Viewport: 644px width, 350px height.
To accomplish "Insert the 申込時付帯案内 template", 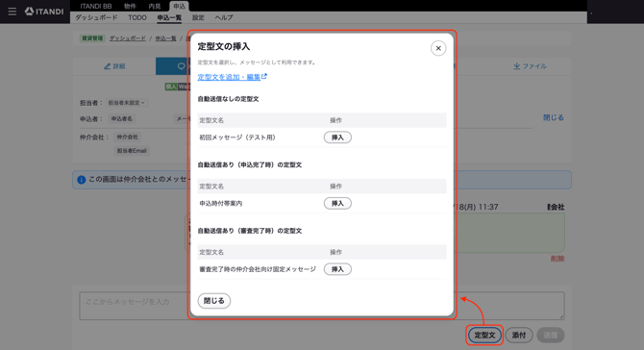I will (337, 203).
